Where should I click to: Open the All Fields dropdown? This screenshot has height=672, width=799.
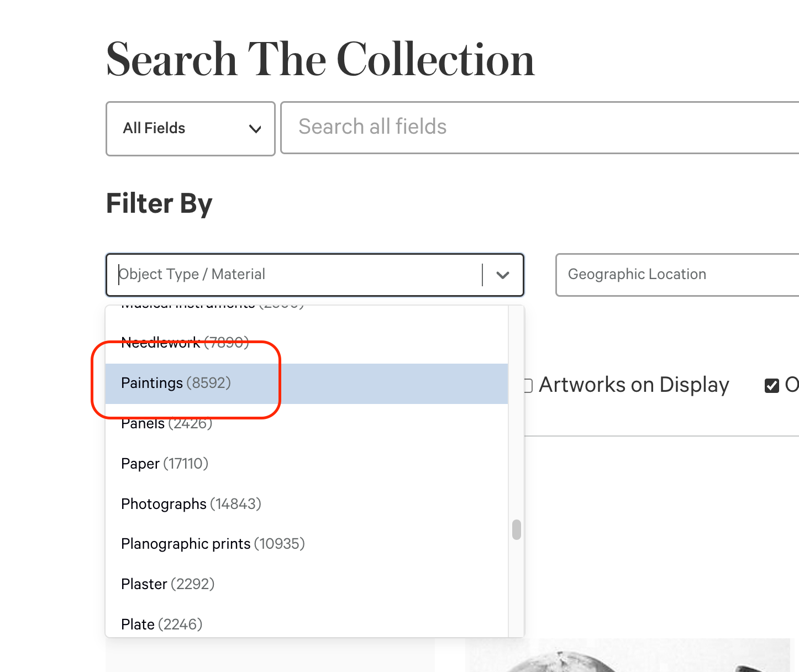point(190,129)
